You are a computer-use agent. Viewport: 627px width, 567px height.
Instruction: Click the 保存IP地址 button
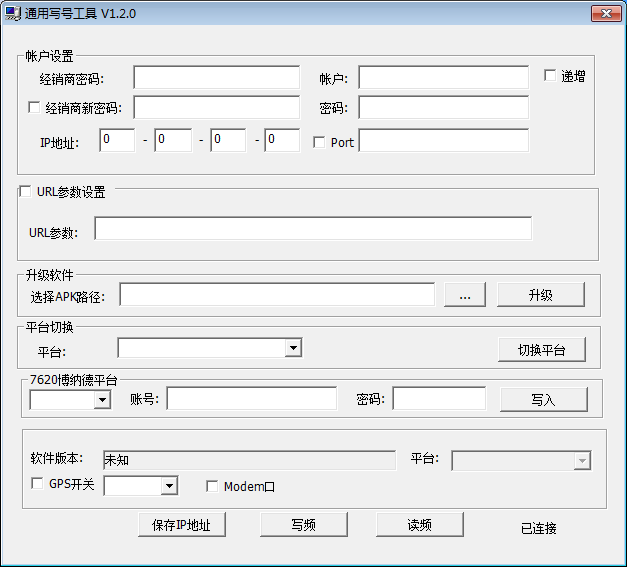[182, 525]
